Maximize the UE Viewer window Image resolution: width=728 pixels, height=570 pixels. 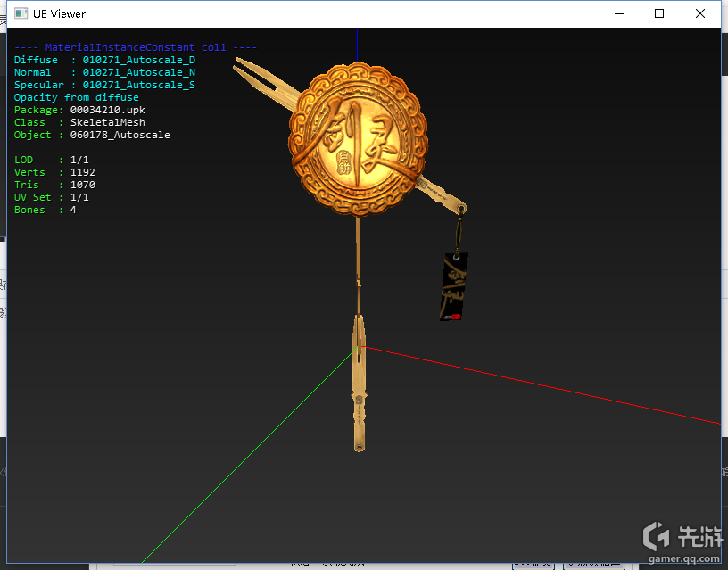[x=658, y=14]
